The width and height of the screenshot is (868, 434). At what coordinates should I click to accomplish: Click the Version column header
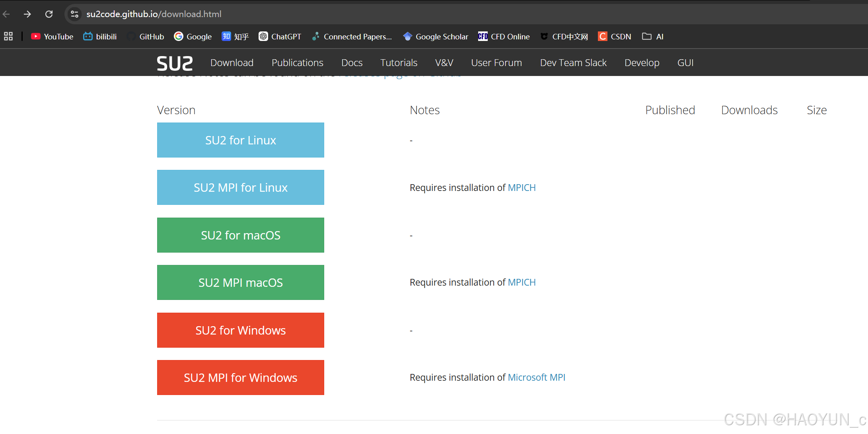click(176, 110)
